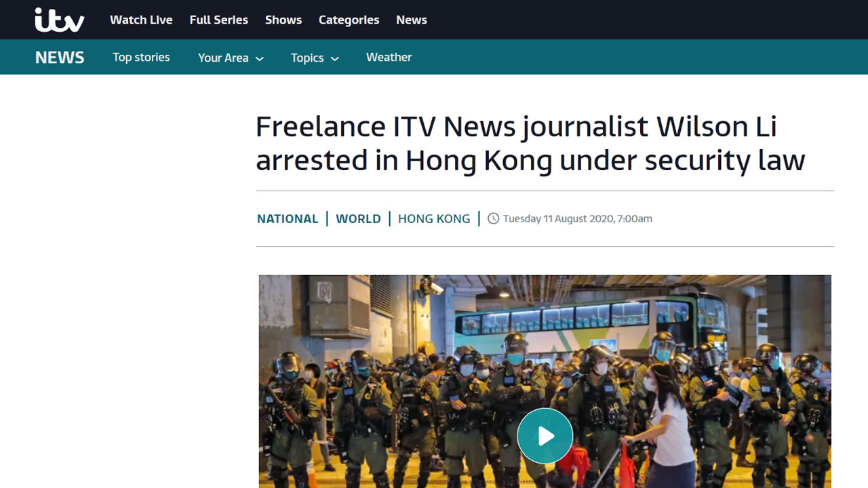Click the HONG KONG tag link
This screenshot has width=868, height=488.
point(434,218)
